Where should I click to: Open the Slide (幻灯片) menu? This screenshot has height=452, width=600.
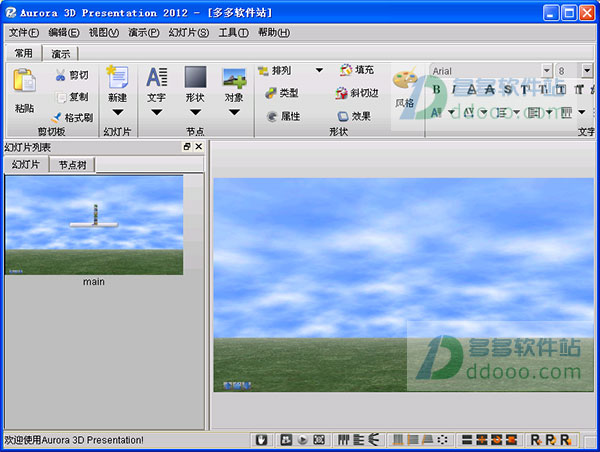189,33
